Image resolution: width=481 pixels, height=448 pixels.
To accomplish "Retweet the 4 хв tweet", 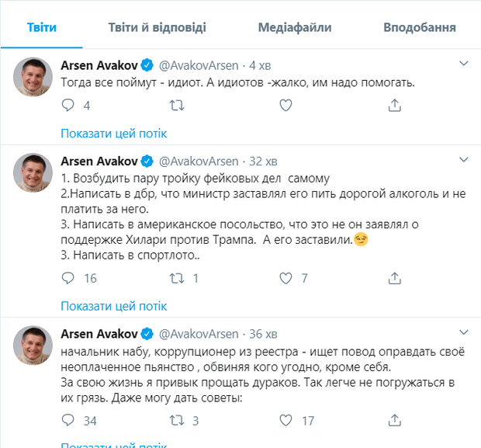I will click(x=176, y=105).
